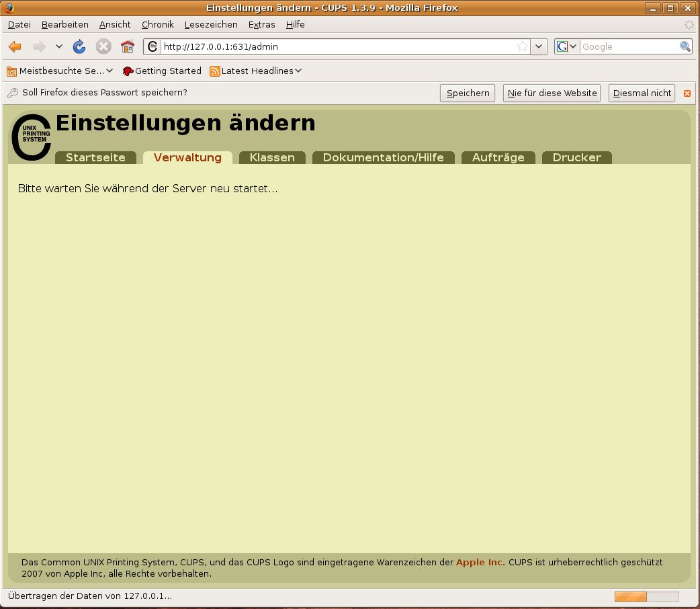
Task: Click the CUPS logo in the page header
Action: [31, 137]
